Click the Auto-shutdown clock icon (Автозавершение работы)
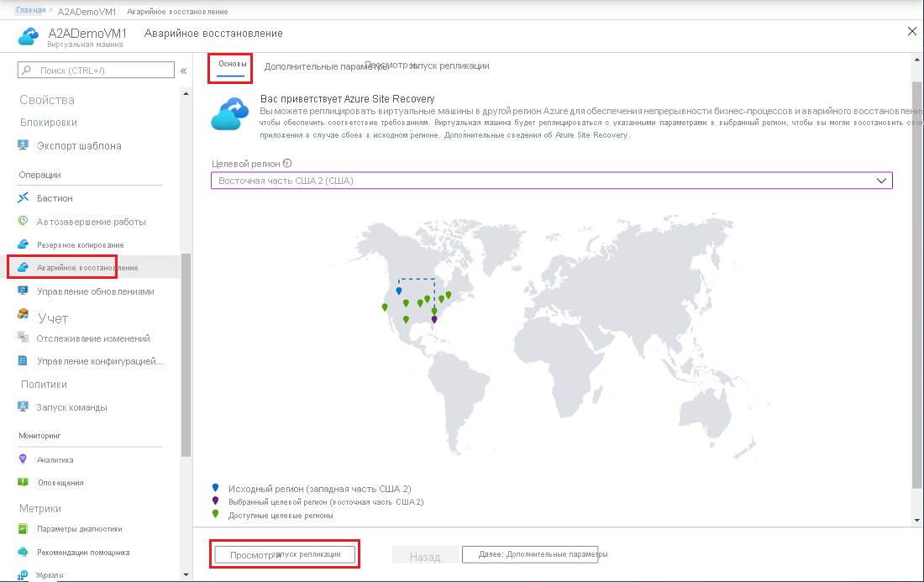This screenshot has width=924, height=582. point(23,221)
